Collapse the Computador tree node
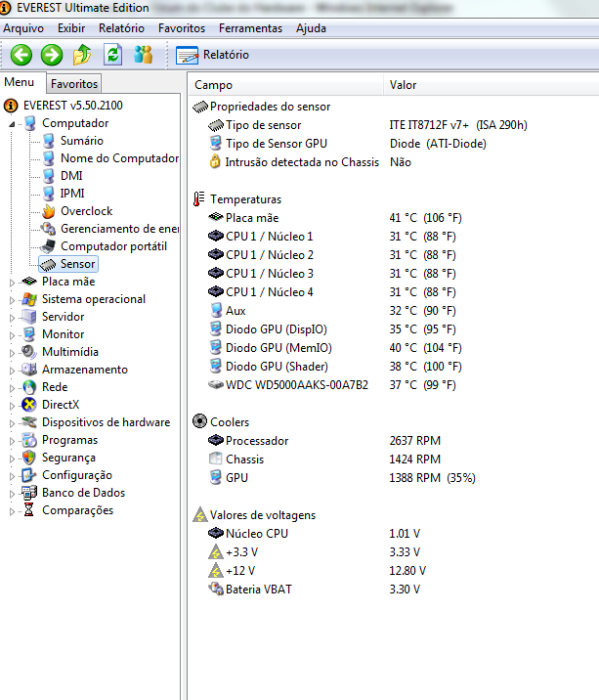Viewport: 599px width, 700px height. click(12, 124)
